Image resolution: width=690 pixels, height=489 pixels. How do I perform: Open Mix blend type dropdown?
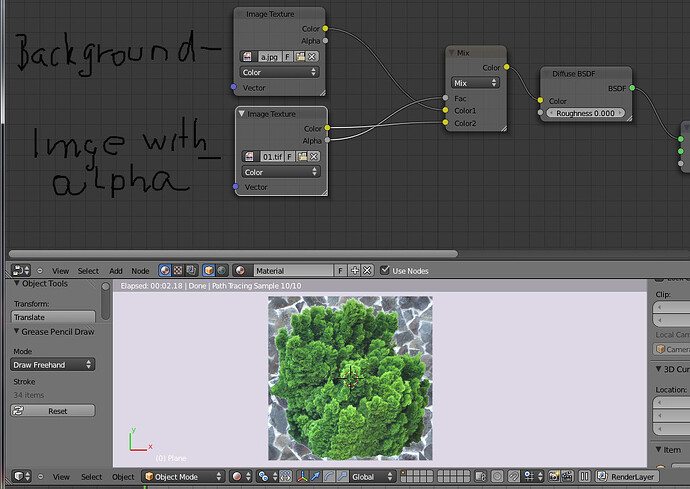click(475, 83)
